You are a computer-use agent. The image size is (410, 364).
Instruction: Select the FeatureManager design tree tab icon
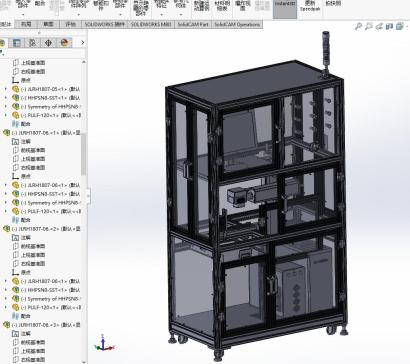2,42
